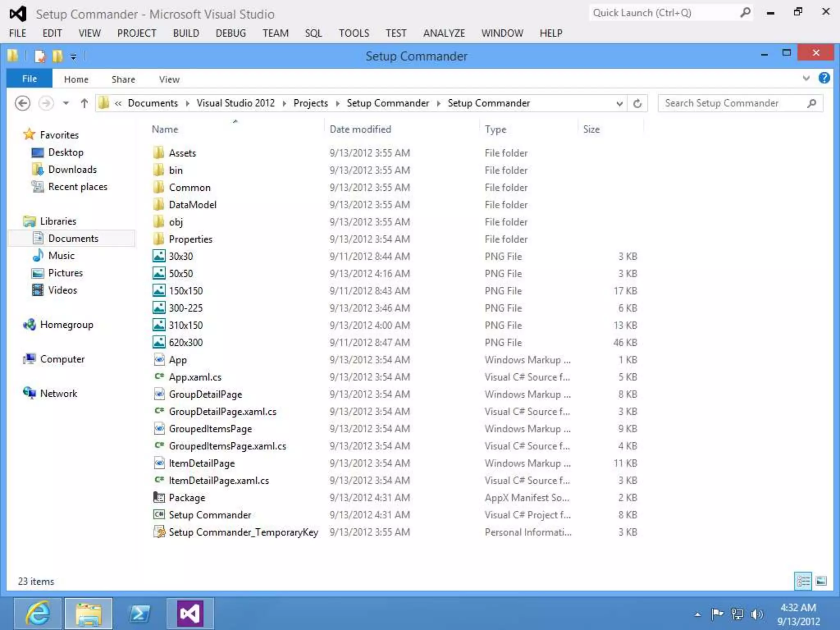Click the Back navigation arrow

click(x=23, y=103)
